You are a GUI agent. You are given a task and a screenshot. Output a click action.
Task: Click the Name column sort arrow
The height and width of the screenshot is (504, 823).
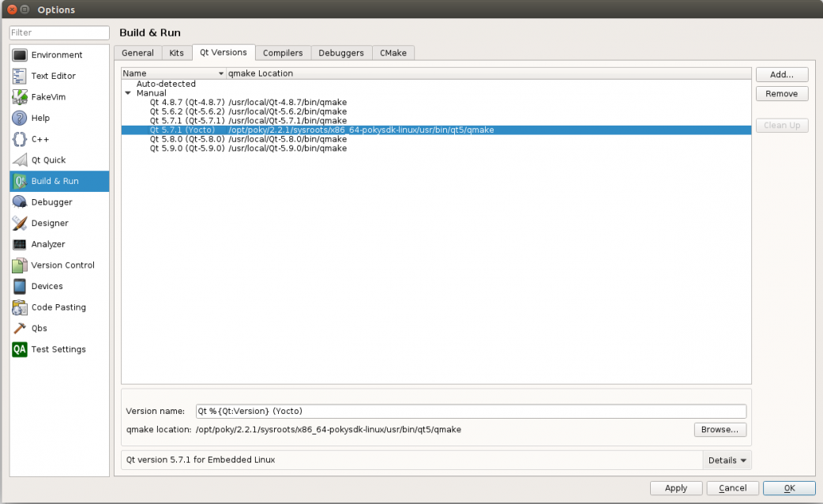coord(221,73)
